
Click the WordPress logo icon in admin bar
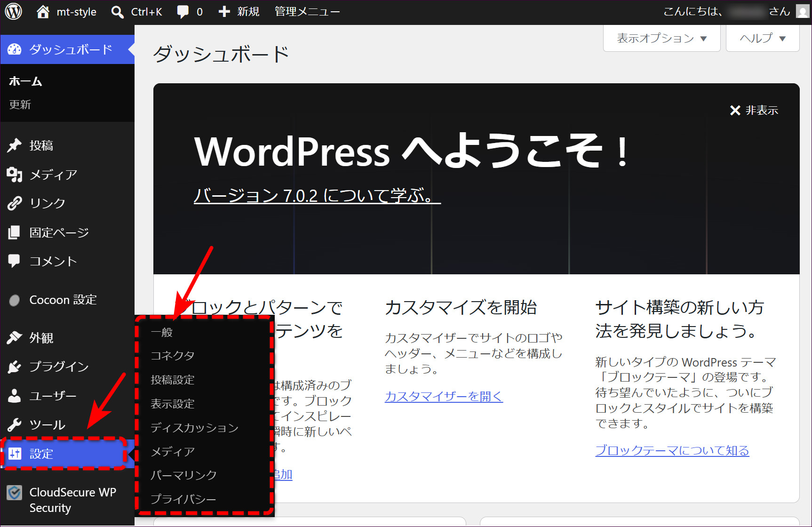click(13, 11)
